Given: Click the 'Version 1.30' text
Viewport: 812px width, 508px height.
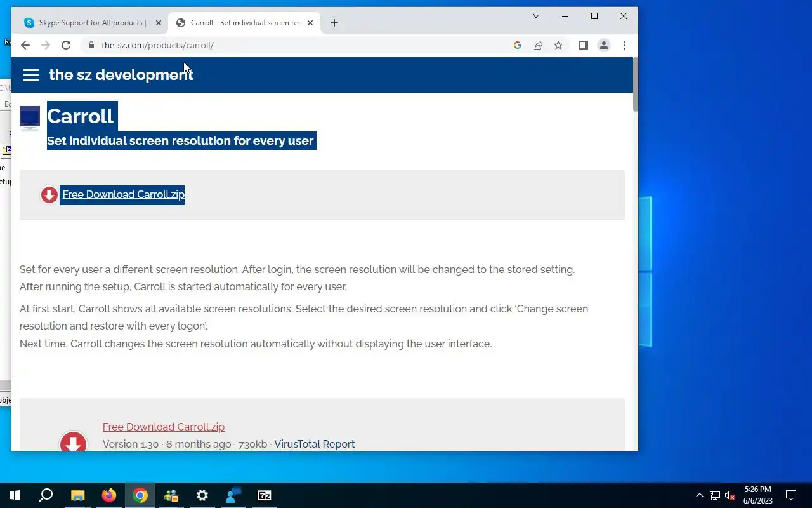Looking at the screenshot, I should [131, 444].
